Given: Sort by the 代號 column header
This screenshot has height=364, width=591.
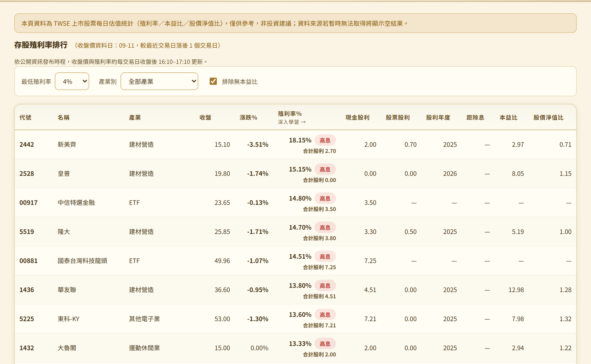Looking at the screenshot, I should 25,117.
